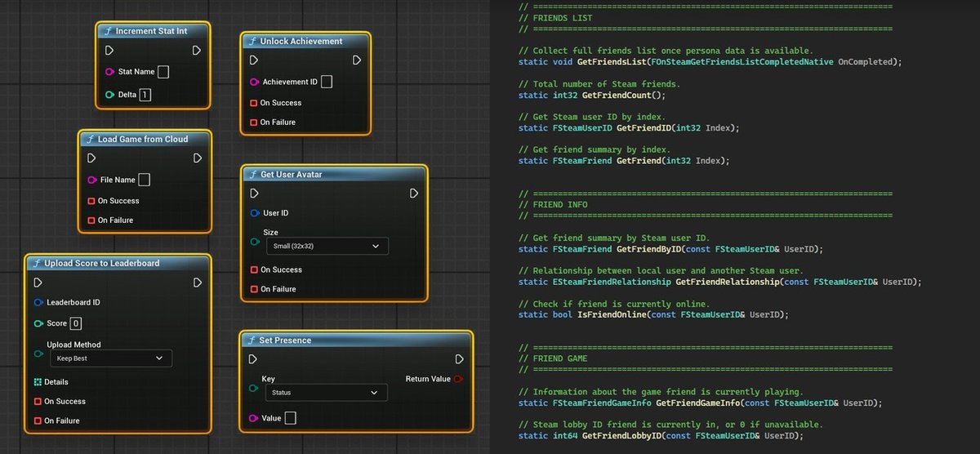The width and height of the screenshot is (980, 454).
Task: Click the FRIENDS LIST section comment
Action: pos(556,18)
